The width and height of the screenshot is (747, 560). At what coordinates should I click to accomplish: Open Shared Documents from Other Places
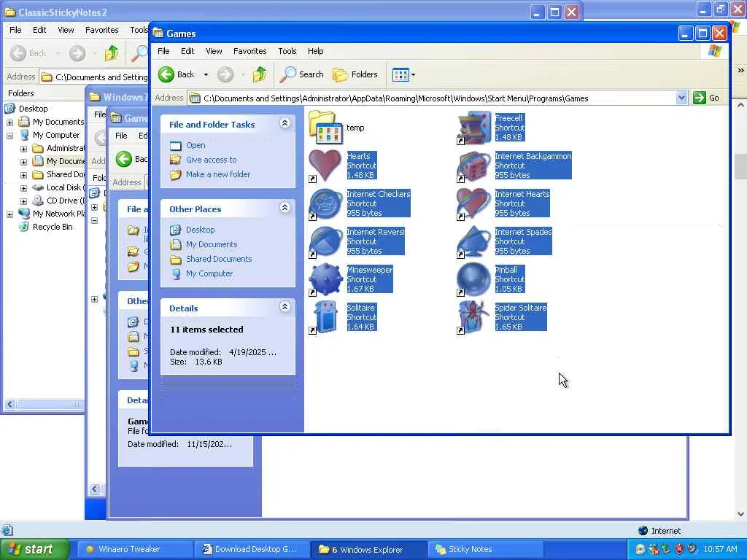point(219,259)
